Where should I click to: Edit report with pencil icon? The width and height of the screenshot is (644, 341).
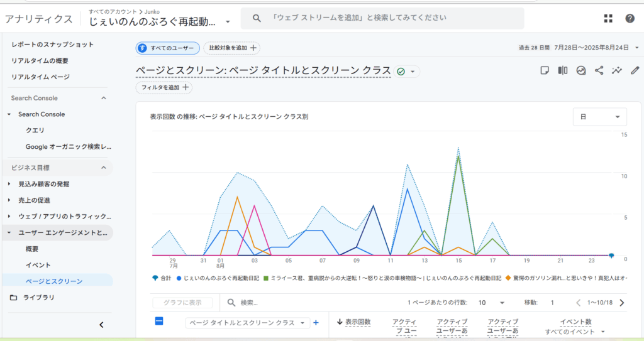pos(635,71)
